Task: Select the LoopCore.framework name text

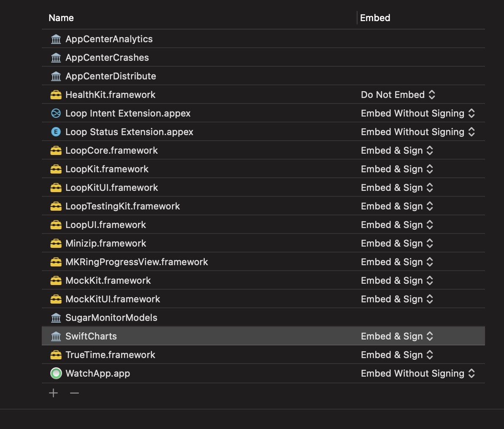Action: tap(111, 150)
